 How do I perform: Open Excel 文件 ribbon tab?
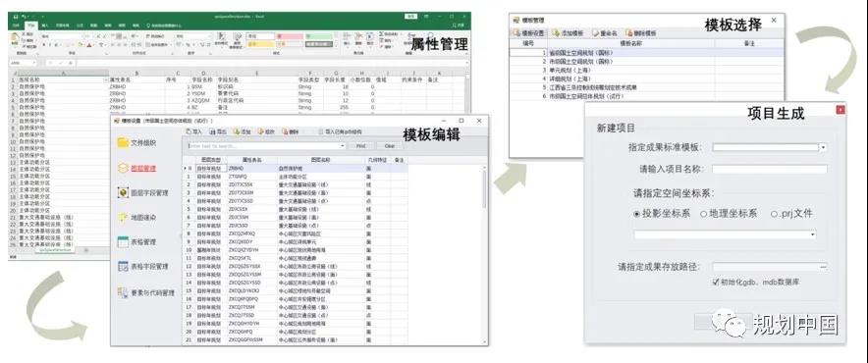pos(16,26)
